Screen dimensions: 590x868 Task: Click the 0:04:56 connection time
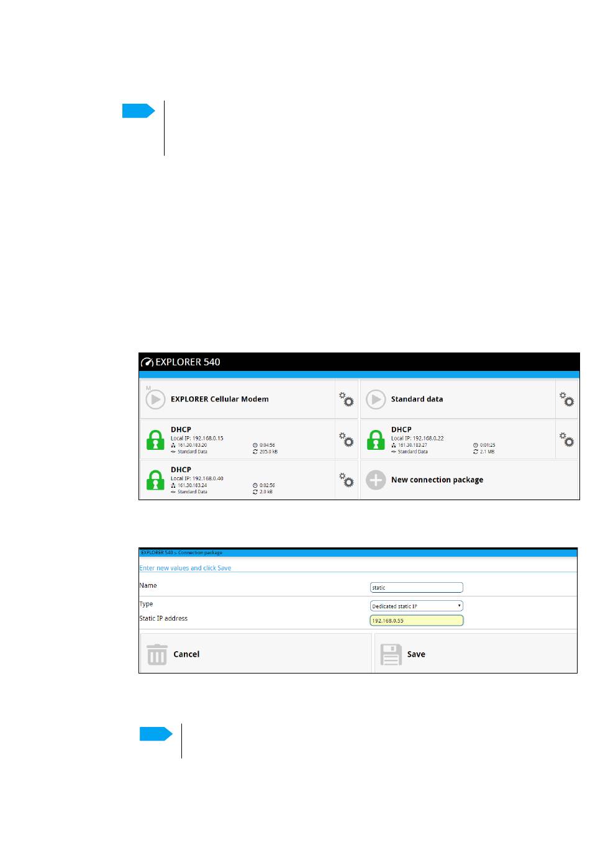[267, 445]
